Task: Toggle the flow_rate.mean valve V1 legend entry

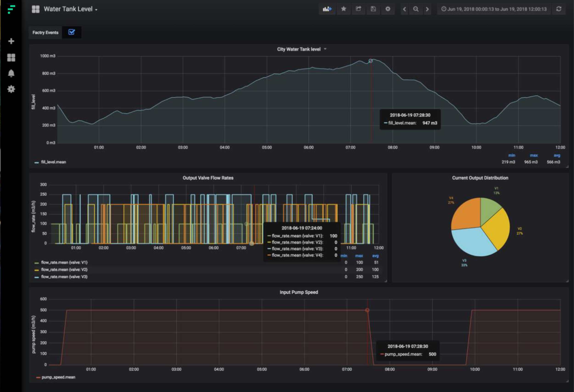Action: point(64,262)
